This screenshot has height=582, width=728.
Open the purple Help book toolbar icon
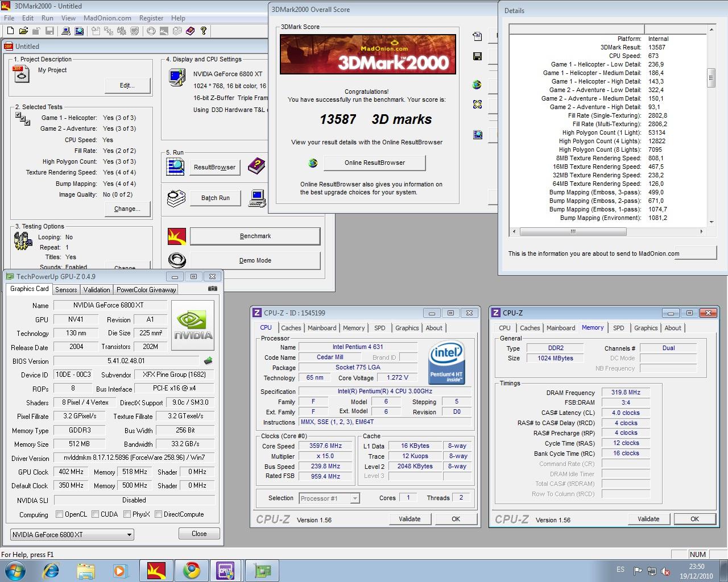[190, 31]
